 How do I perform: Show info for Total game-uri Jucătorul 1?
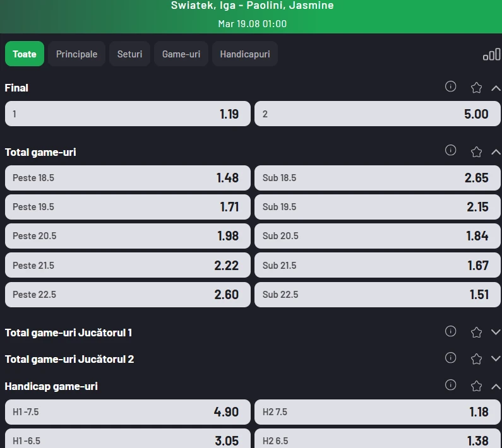[x=450, y=331]
